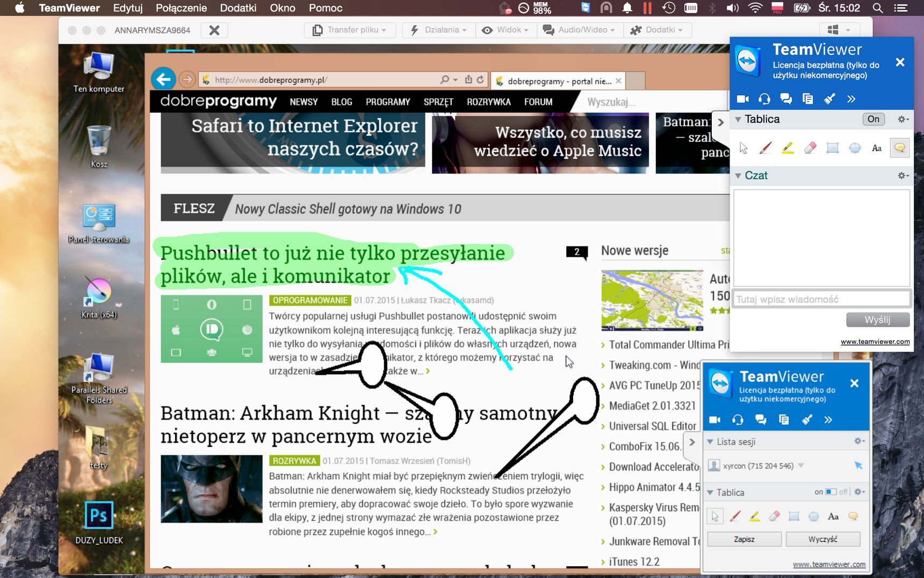Click chat bubbles icon in upper TeamViewer panel

(x=786, y=99)
